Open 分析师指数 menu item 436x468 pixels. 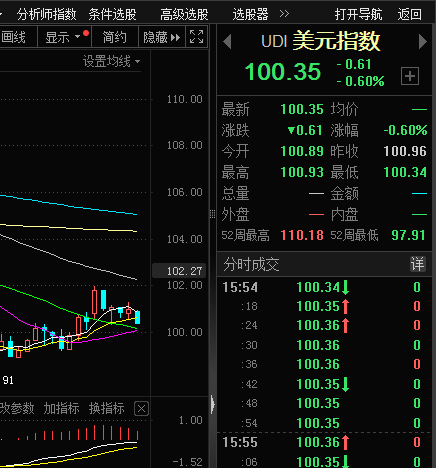click(46, 14)
